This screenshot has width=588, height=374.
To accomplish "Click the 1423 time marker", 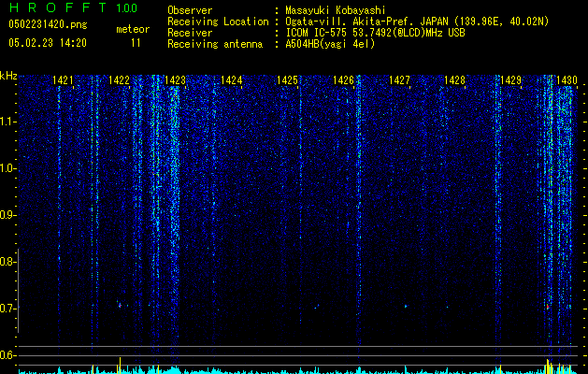I will point(175,80).
